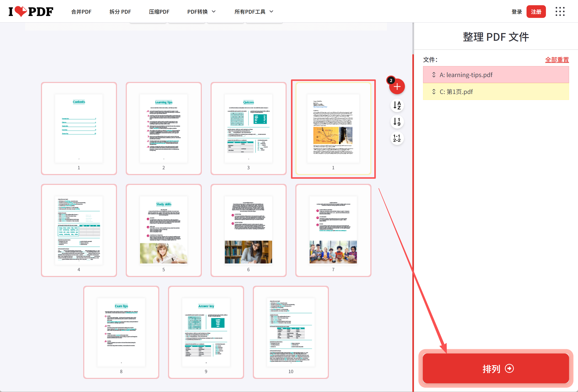
Task: Expand the PDF转换 dropdown menu
Action: click(201, 11)
